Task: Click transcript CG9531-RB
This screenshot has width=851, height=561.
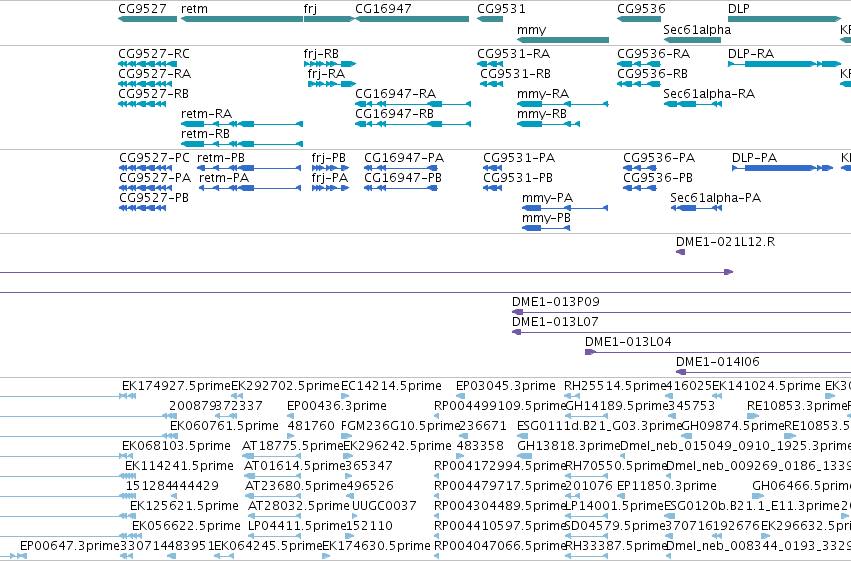Action: click(x=516, y=74)
